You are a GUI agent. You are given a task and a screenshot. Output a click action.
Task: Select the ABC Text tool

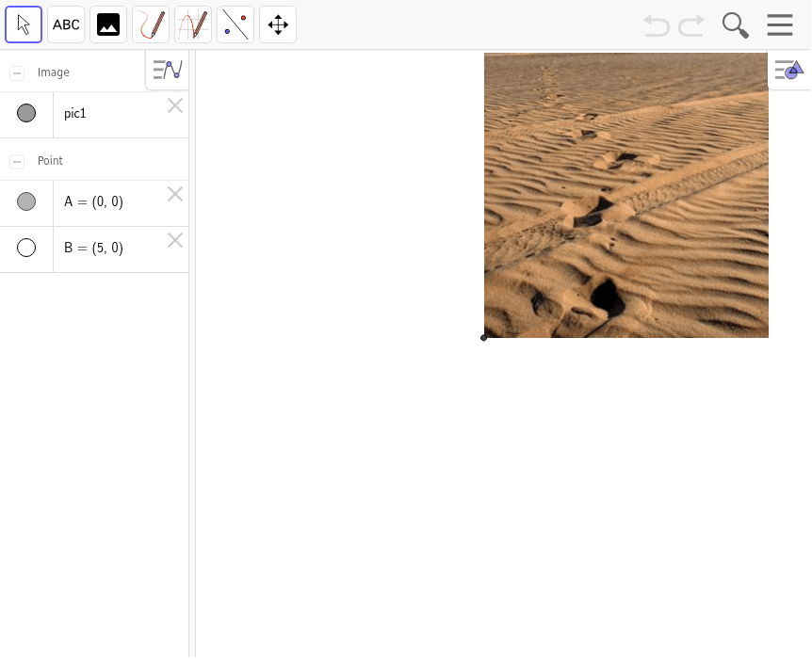[x=66, y=24]
